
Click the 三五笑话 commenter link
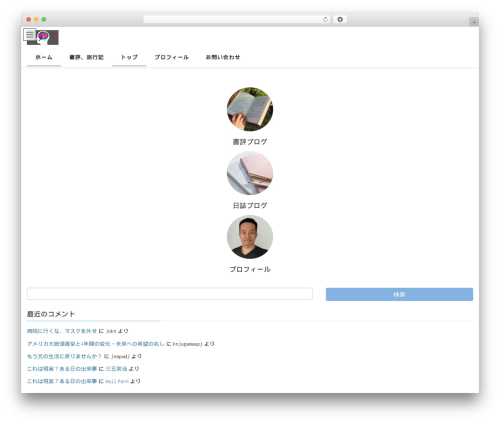point(116,369)
